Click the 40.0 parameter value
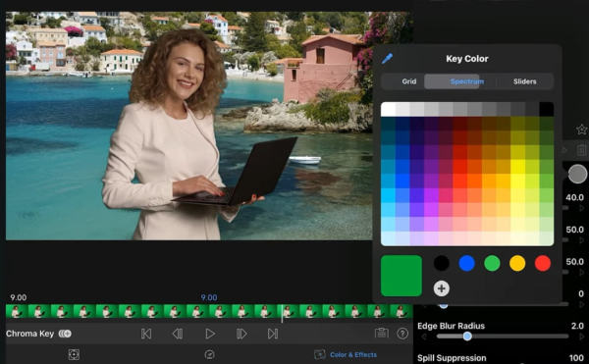Screen dimensions: 589x364 click(x=574, y=197)
